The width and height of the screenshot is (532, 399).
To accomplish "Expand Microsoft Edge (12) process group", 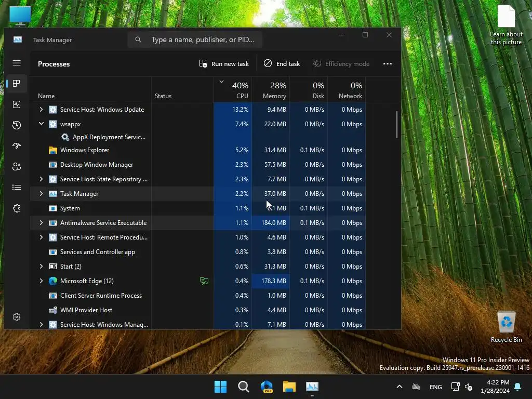I will 41,281.
